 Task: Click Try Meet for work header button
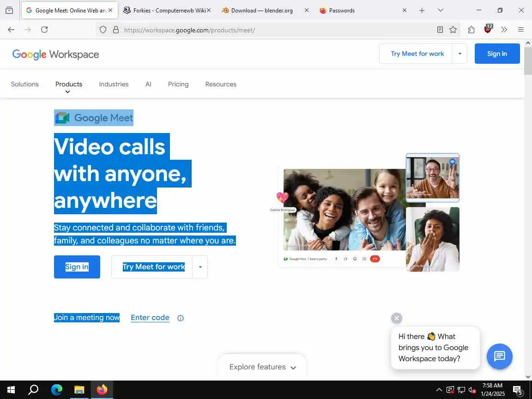[x=417, y=54]
